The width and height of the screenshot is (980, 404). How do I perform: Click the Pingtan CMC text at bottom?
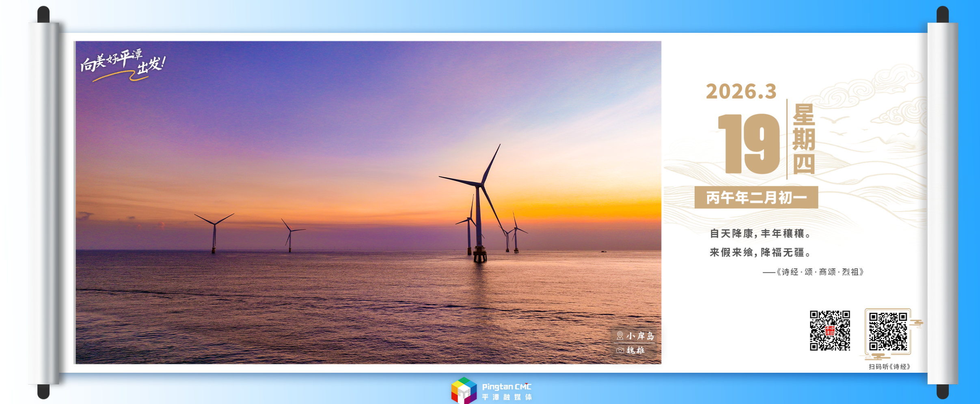(506, 387)
